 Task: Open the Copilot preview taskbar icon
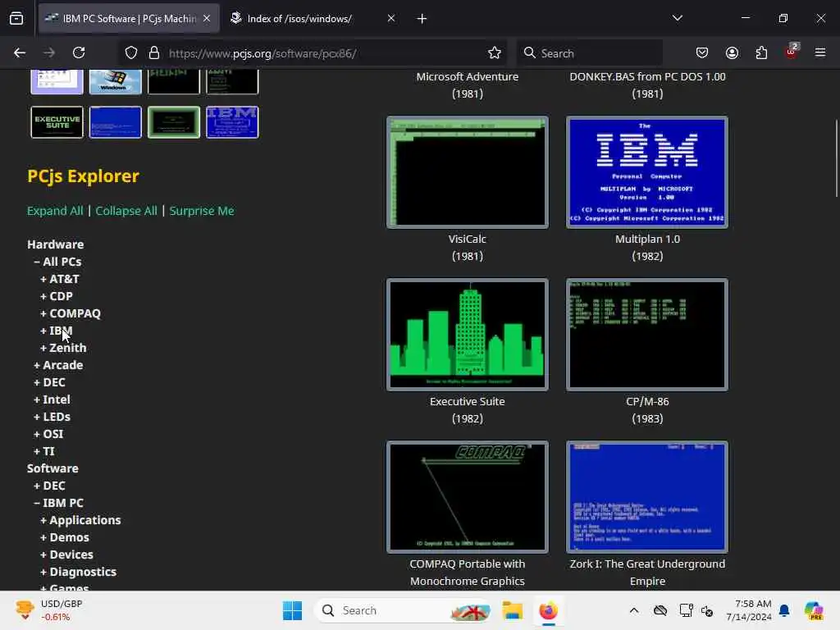814,610
